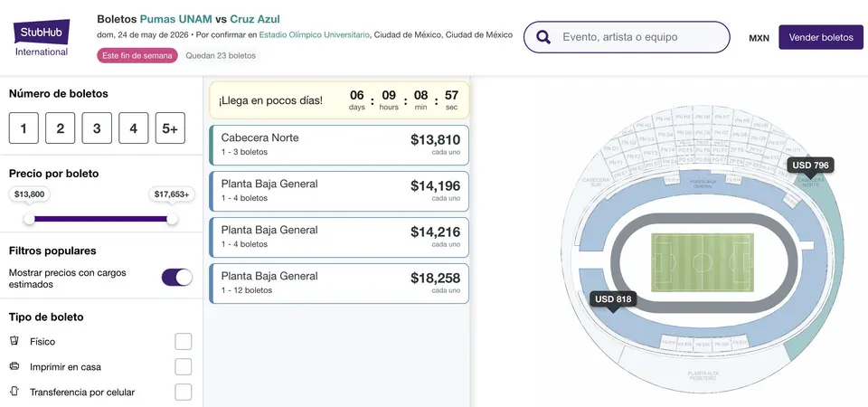
Task: Click the Número de boletos heading
Action: pyautogui.click(x=59, y=93)
